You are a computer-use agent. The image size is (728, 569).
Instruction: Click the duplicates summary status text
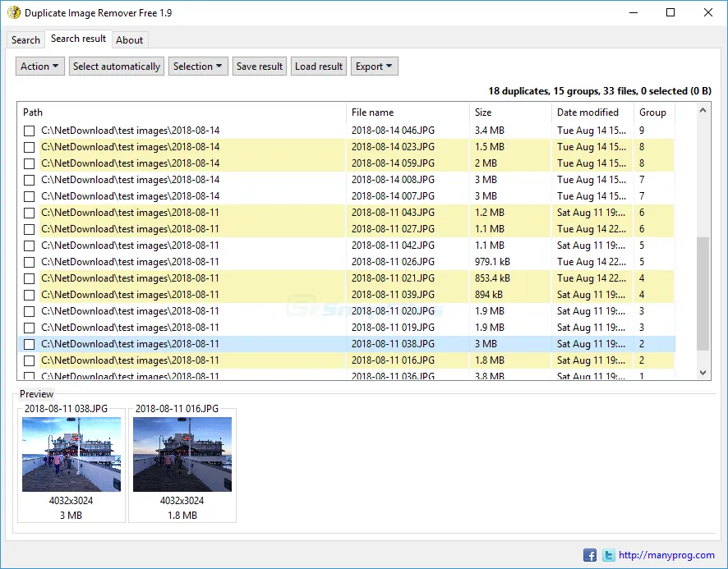(x=599, y=91)
